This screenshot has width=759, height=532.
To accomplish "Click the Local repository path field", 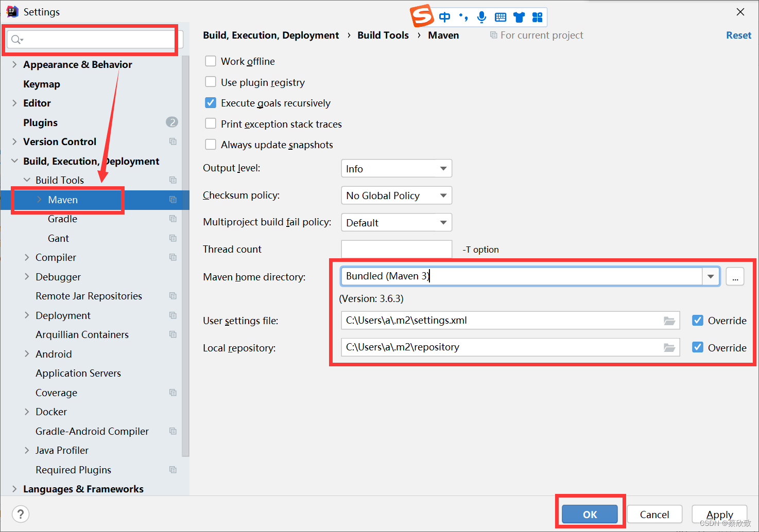I will coord(510,347).
